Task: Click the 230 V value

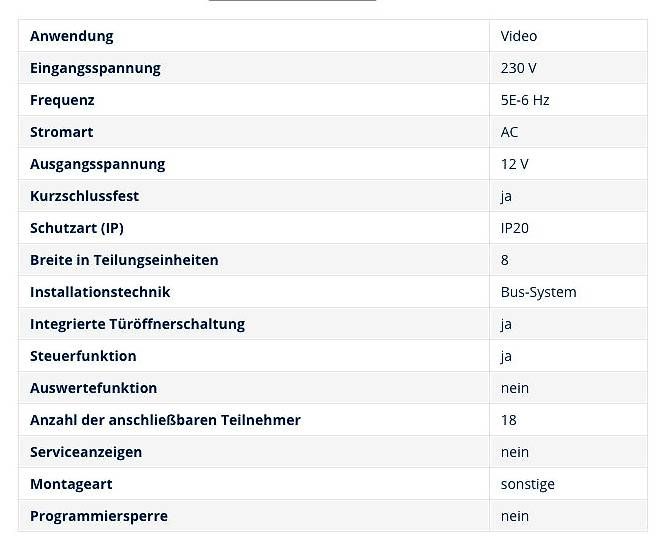Action: (518, 68)
